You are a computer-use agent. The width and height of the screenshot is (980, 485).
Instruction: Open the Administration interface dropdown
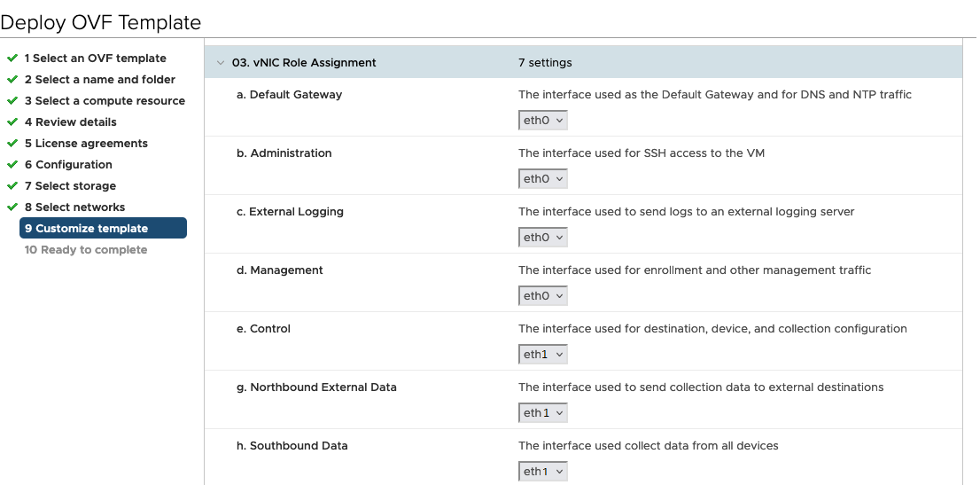coord(542,179)
